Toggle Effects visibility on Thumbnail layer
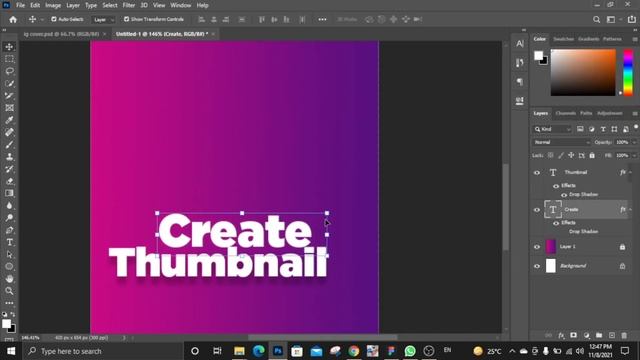 coord(556,186)
